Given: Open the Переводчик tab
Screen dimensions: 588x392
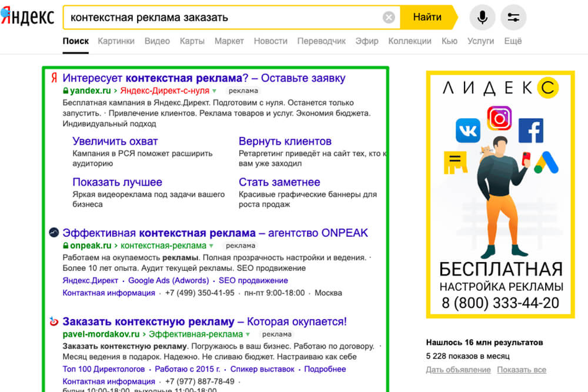Looking at the screenshot, I should (322, 41).
